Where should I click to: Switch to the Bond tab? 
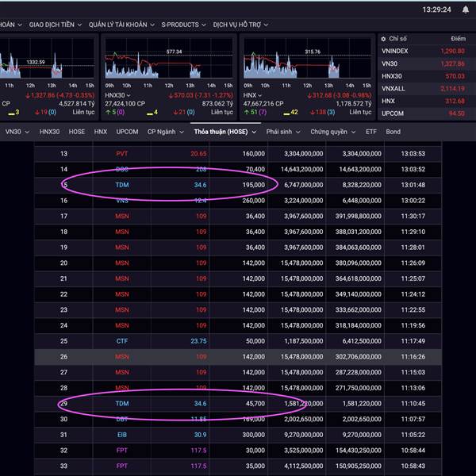393,132
